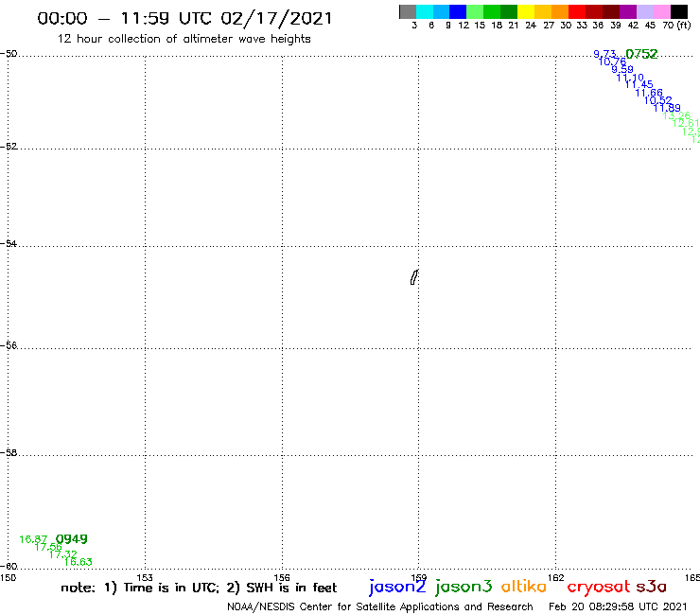The height and width of the screenshot is (615, 700).
Task: Click the light green legend swatch
Action: point(475,11)
